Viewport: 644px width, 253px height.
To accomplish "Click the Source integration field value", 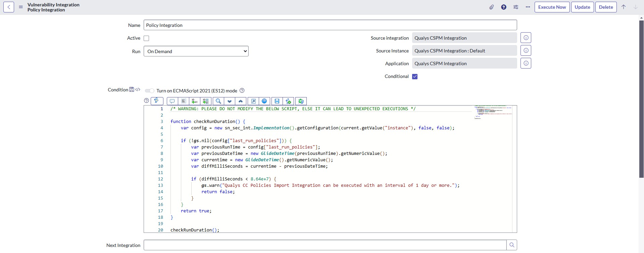I will pos(464,38).
